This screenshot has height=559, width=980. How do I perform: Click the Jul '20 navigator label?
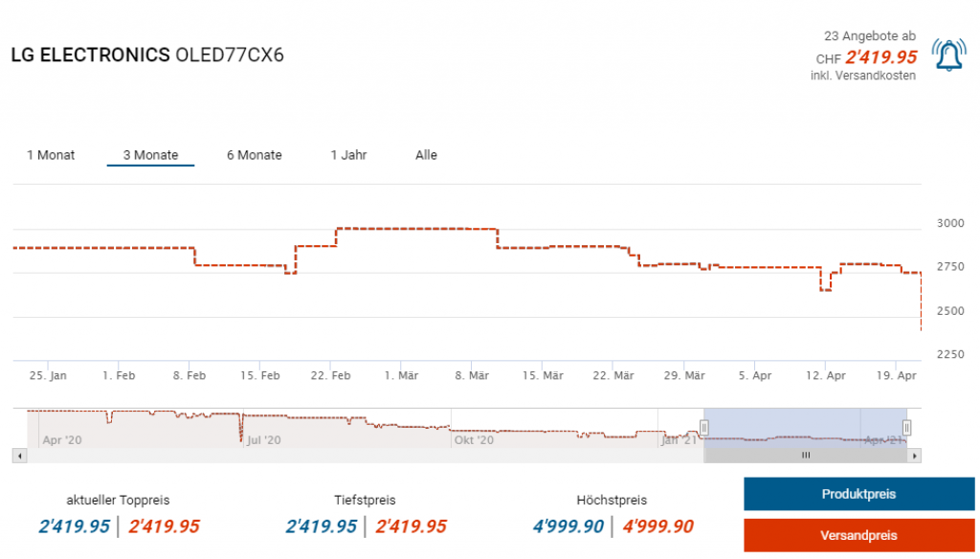(x=264, y=440)
